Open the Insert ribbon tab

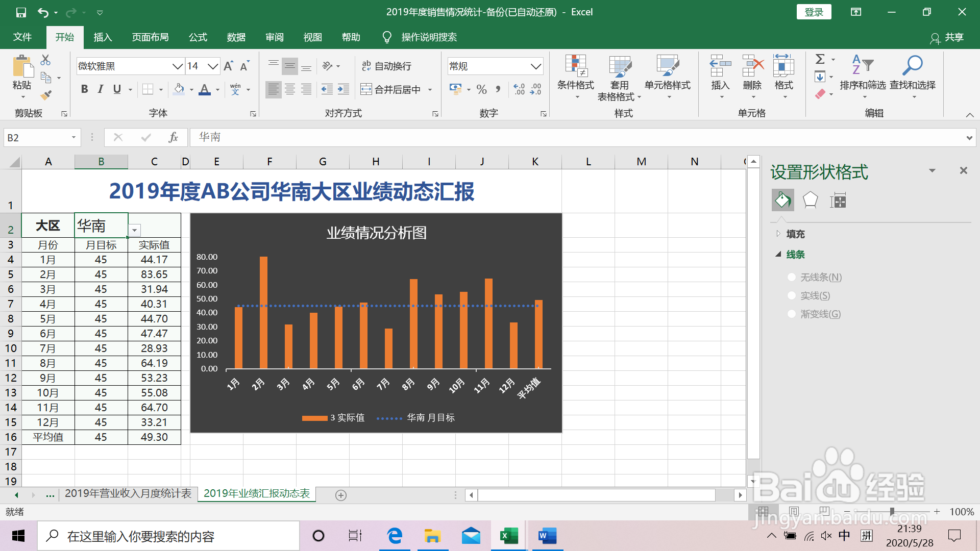(103, 37)
